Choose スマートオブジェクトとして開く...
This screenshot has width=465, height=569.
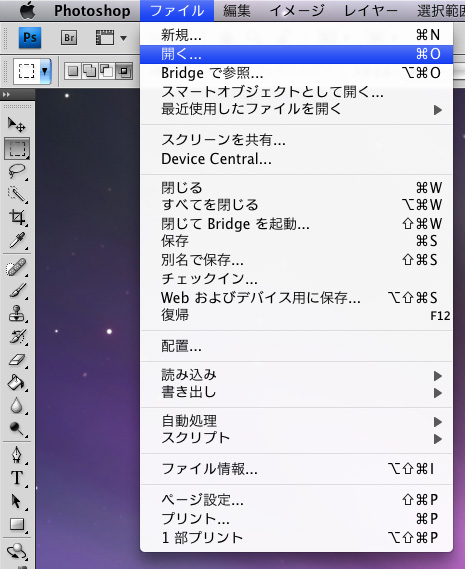coord(297,91)
